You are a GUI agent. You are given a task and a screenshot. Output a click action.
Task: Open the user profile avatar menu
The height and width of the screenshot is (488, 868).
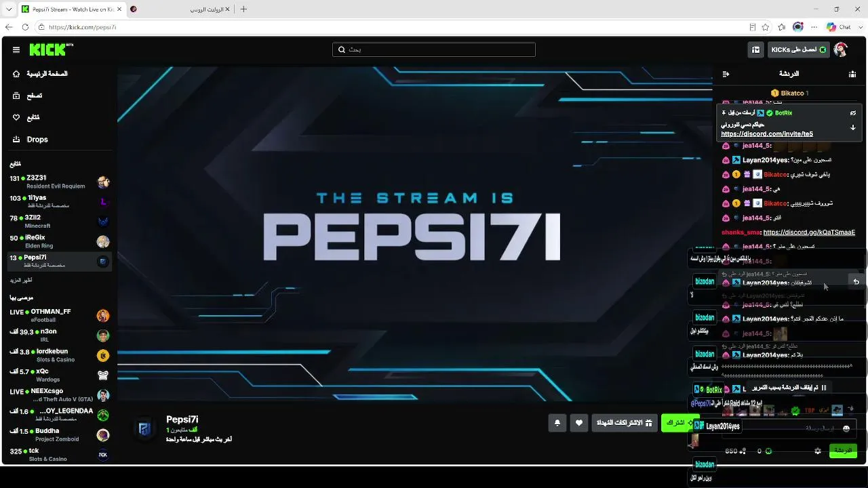tap(841, 49)
